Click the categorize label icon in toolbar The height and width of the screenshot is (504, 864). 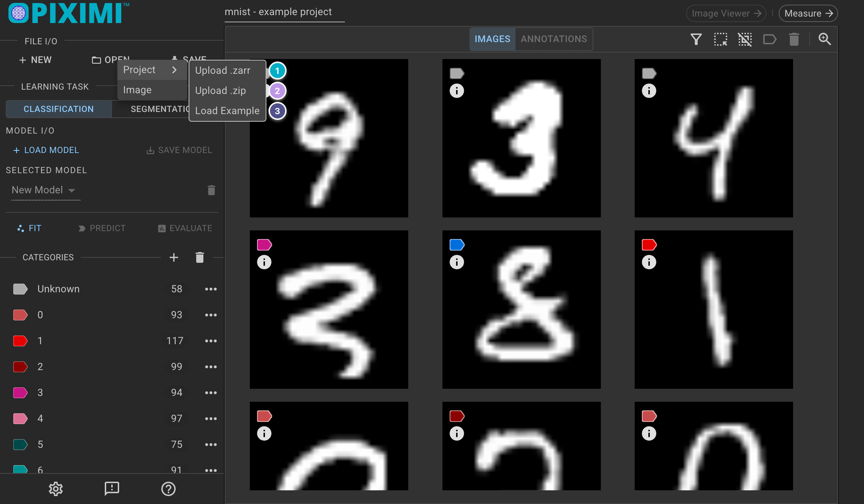(x=770, y=39)
